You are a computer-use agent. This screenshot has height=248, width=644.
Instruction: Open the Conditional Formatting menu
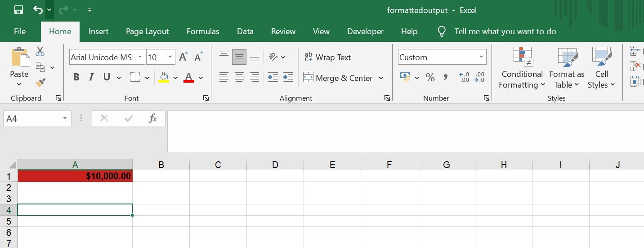click(522, 67)
